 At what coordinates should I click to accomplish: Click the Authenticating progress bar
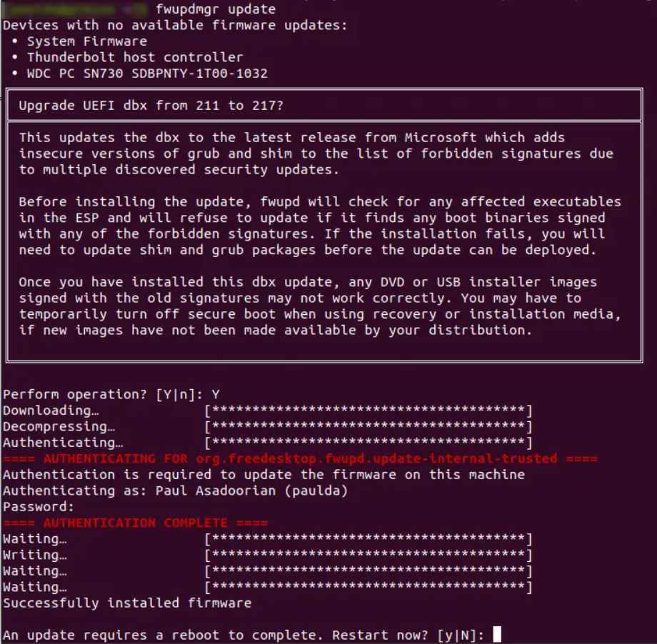(368, 442)
